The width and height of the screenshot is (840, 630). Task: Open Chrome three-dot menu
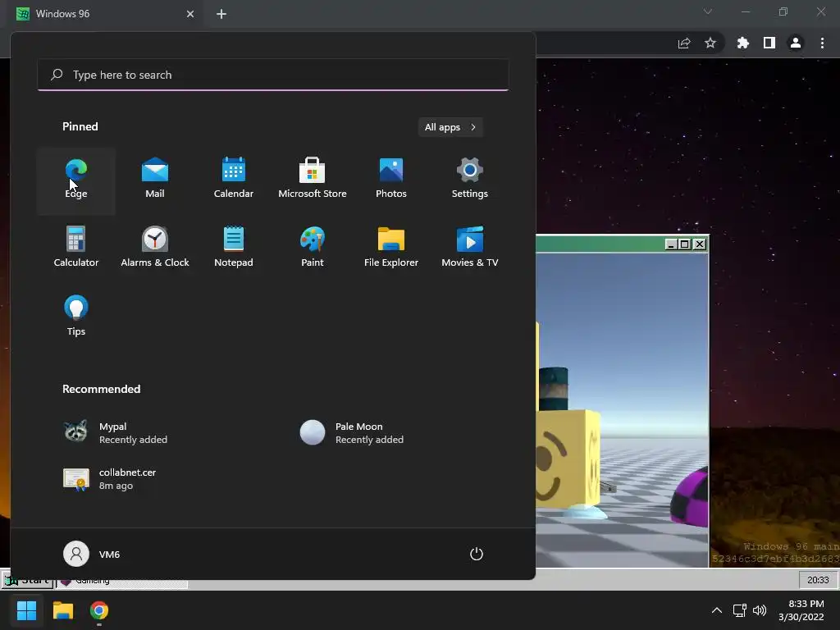[822, 43]
